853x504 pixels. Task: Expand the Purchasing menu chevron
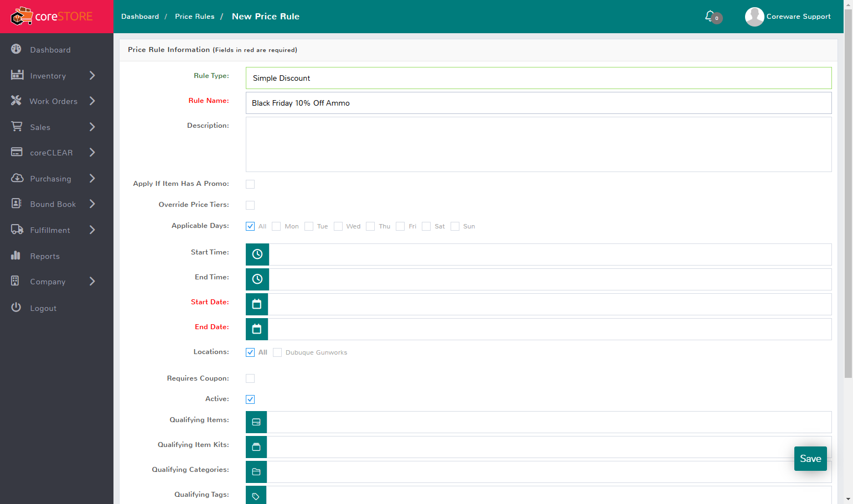(x=92, y=178)
